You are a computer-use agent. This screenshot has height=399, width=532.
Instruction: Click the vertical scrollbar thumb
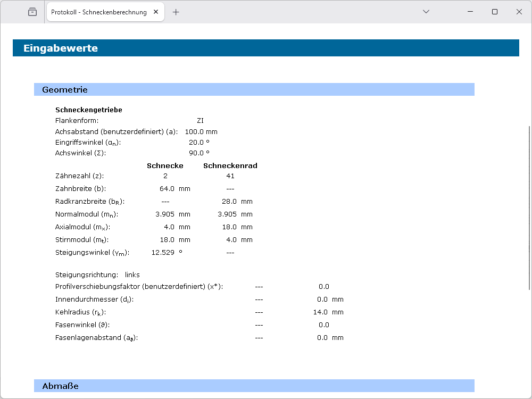[x=529, y=207]
